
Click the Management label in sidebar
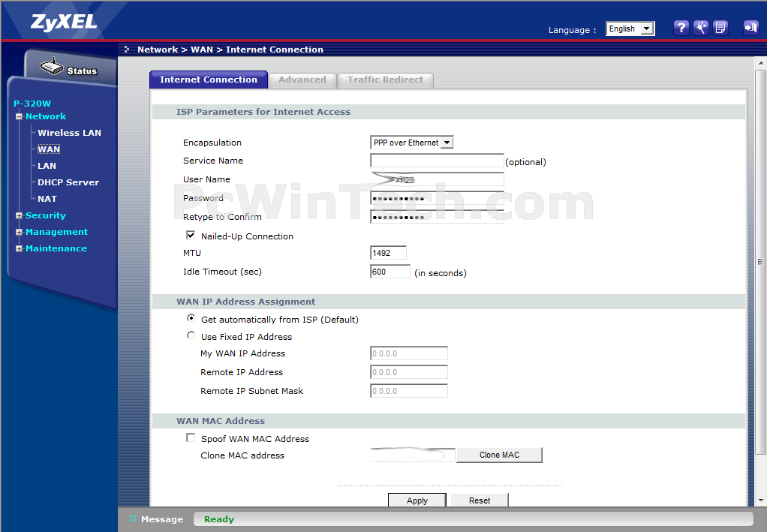(56, 233)
